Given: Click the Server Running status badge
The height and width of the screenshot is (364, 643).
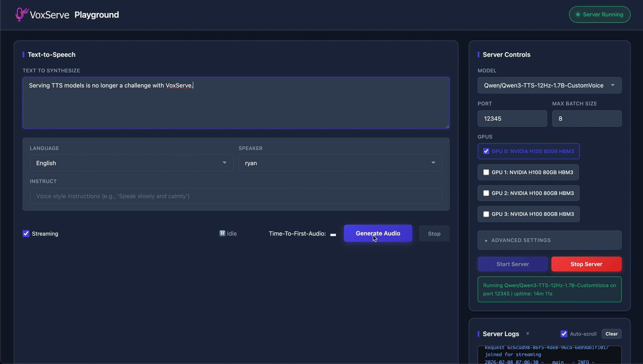Looking at the screenshot, I should tap(600, 14).
